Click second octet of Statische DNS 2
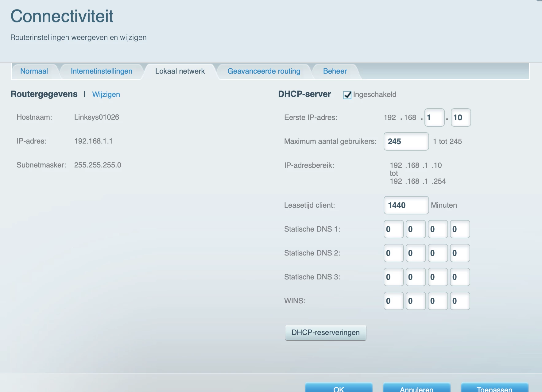Viewport: 542px width, 392px height. tap(416, 253)
